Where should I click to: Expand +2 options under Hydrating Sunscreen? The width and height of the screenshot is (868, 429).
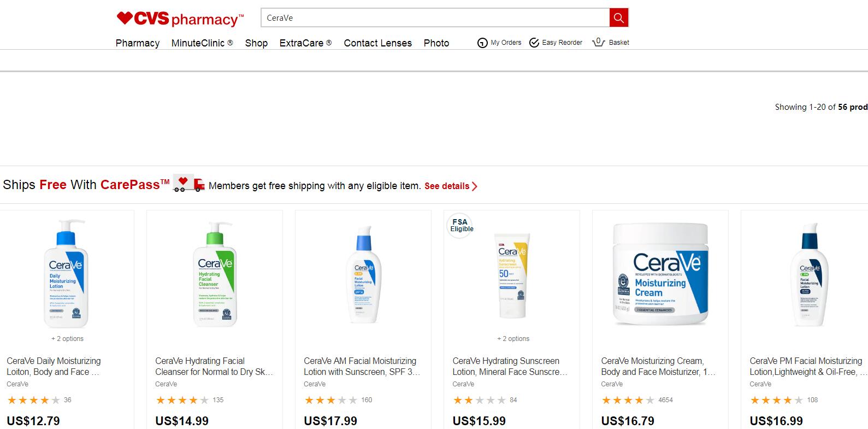(513, 339)
